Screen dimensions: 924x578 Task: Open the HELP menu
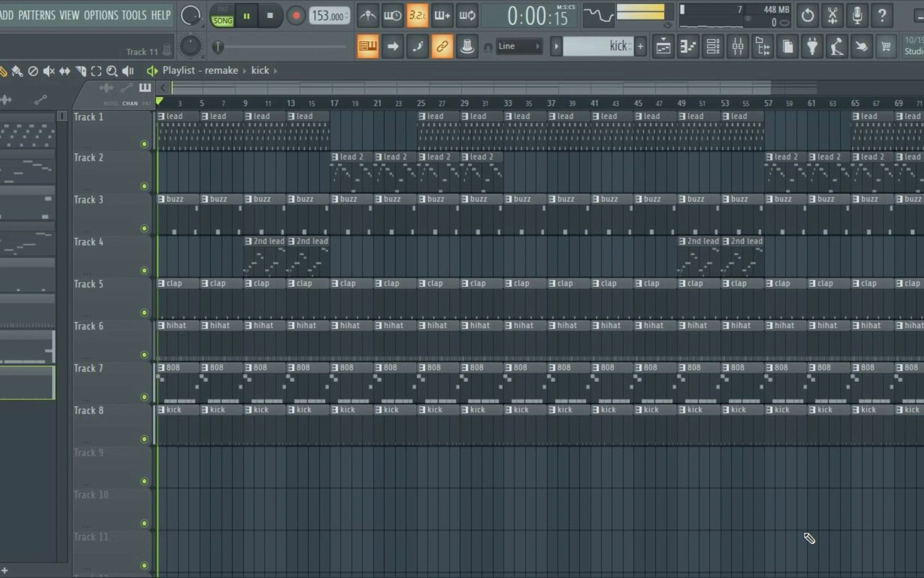click(x=160, y=15)
